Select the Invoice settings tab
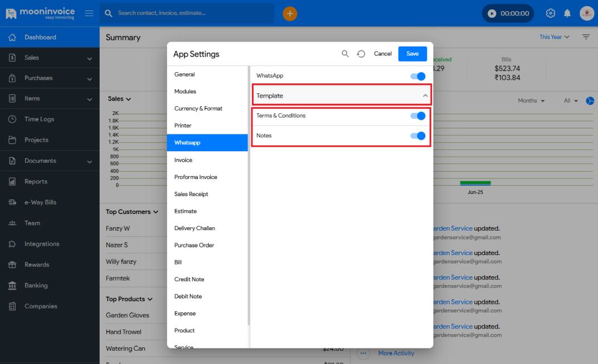598x364 pixels. point(207,160)
